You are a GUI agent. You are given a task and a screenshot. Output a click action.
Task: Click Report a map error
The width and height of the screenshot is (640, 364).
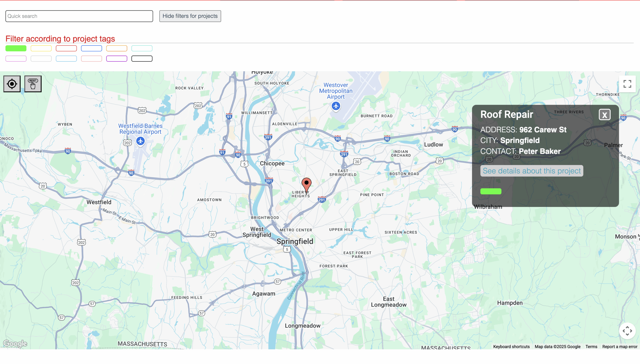(619, 347)
